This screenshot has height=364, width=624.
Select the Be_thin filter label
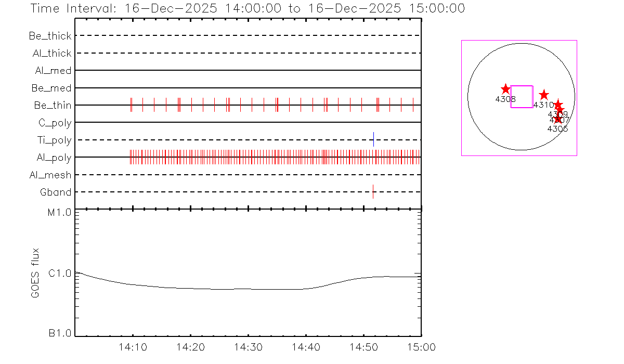point(53,106)
